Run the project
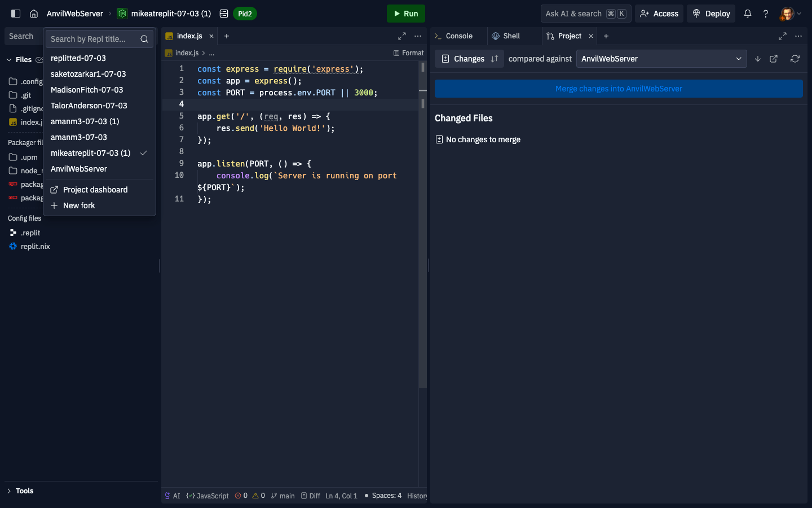The image size is (812, 508). click(406, 14)
